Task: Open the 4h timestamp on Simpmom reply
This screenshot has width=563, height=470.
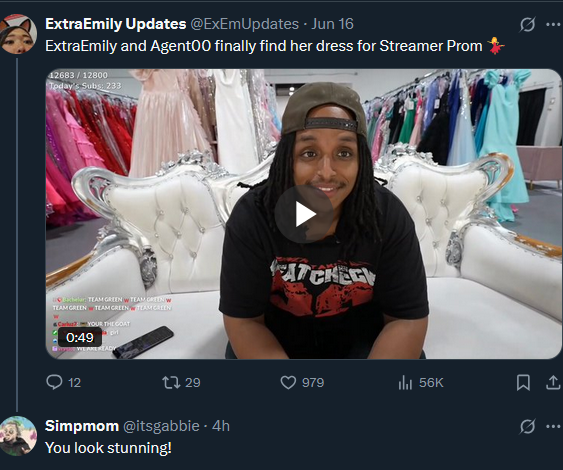Action: tap(221, 426)
